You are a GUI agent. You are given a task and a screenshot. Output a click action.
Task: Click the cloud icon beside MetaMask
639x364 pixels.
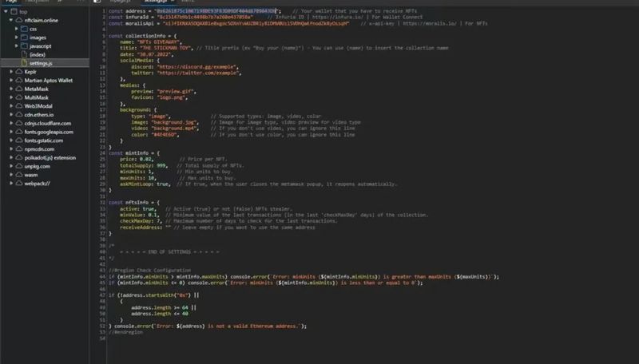[x=19, y=89]
